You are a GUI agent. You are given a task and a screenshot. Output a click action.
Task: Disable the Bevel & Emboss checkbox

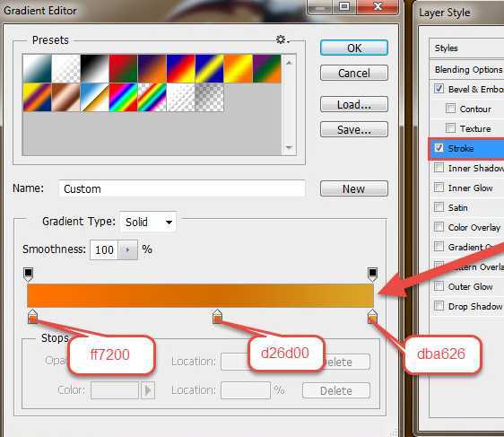[x=439, y=89]
